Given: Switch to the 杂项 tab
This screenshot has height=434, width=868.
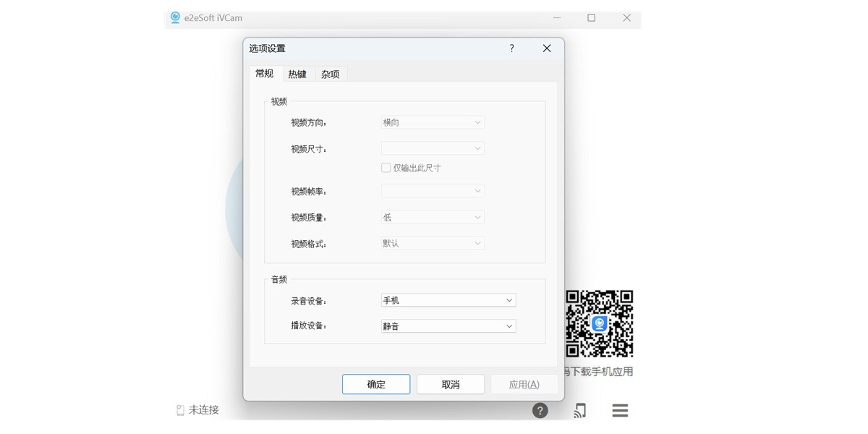Looking at the screenshot, I should tap(331, 74).
